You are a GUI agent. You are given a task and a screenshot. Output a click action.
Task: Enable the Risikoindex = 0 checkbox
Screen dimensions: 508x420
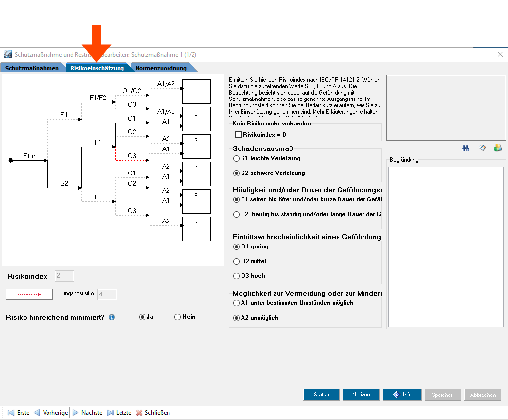(239, 134)
